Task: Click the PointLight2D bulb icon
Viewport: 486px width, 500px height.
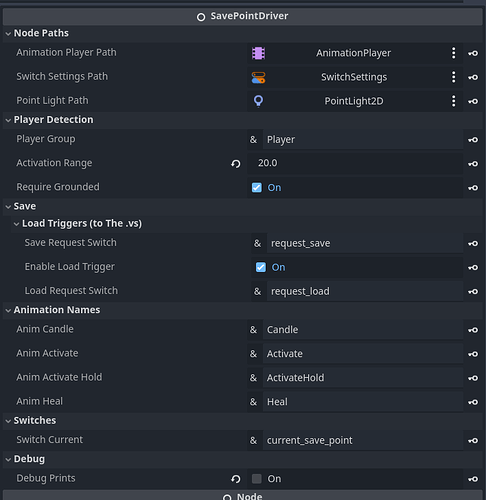Action: [x=258, y=101]
